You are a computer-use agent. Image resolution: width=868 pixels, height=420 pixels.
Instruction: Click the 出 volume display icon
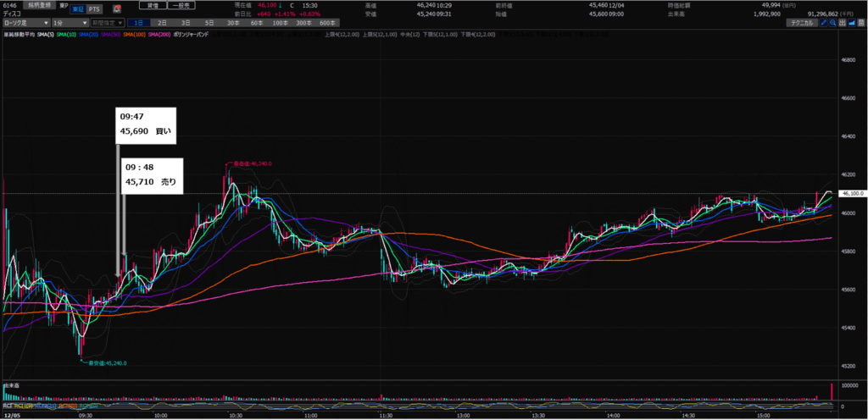pyautogui.click(x=842, y=23)
